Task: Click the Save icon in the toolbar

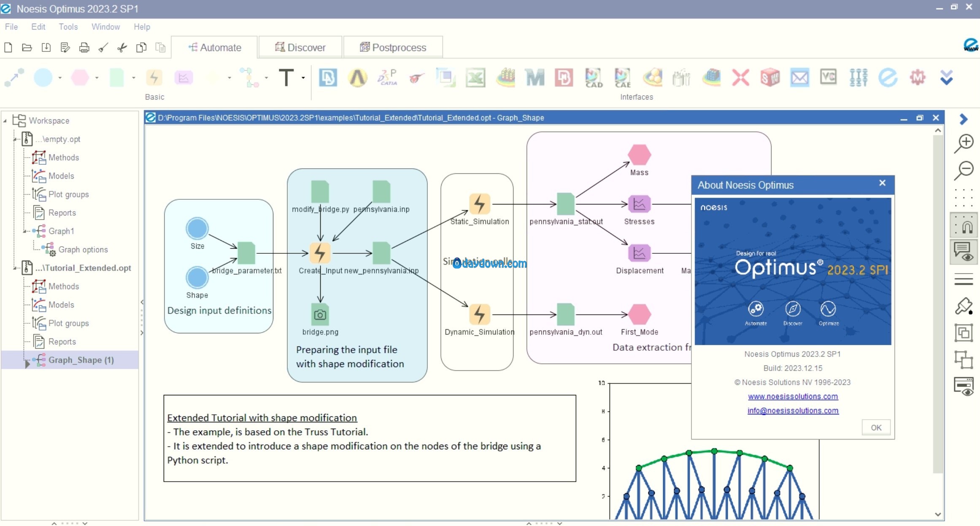Action: click(x=46, y=47)
